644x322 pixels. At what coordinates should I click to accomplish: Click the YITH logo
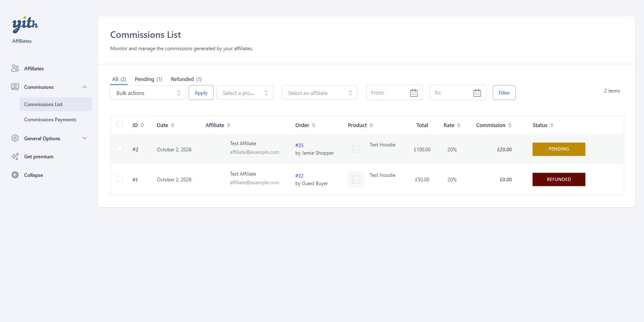coord(25,25)
